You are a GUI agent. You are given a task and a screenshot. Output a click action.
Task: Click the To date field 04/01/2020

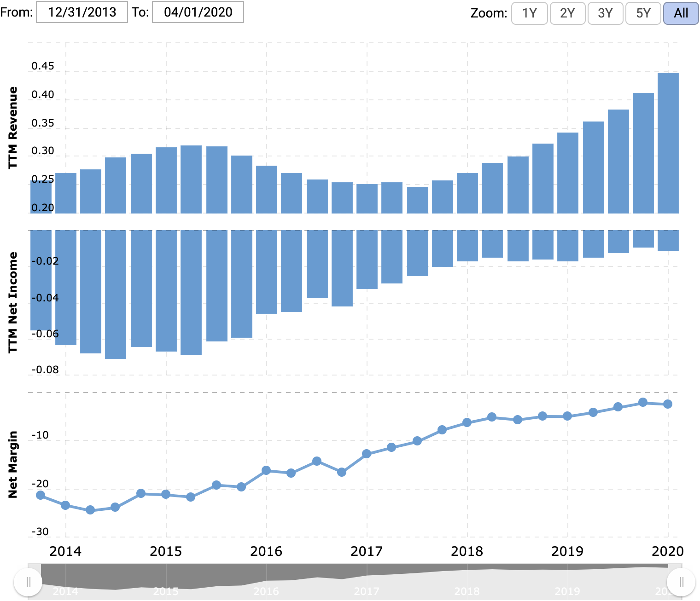198,12
